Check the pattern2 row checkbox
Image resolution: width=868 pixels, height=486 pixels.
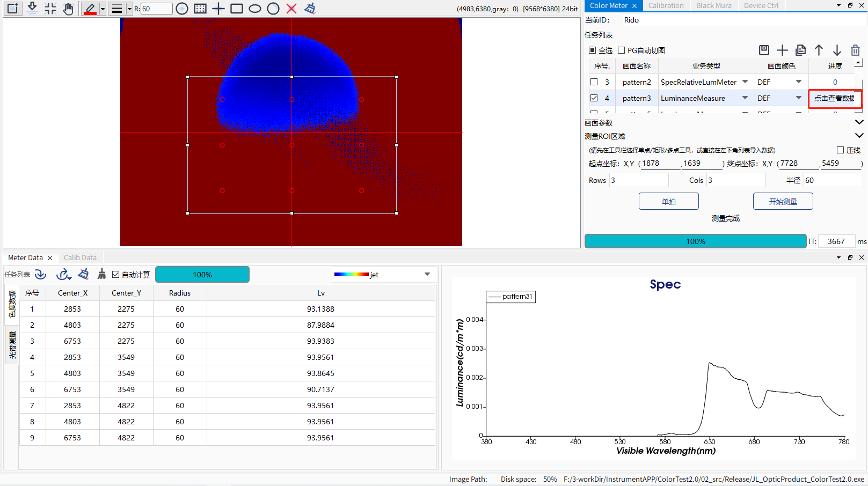(x=594, y=82)
